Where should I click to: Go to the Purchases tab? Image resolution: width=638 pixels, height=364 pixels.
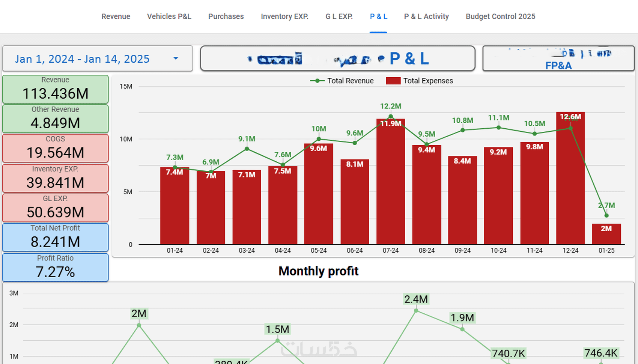[x=226, y=17]
